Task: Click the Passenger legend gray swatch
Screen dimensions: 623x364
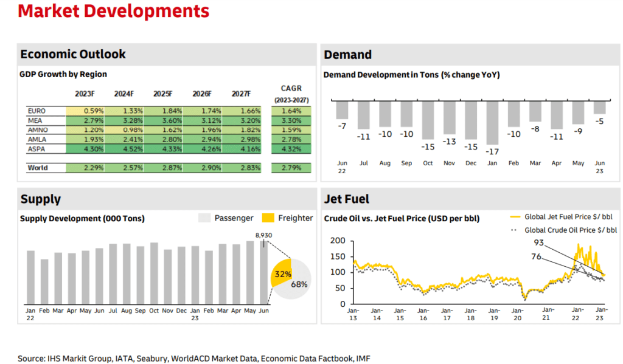Action: tap(204, 218)
